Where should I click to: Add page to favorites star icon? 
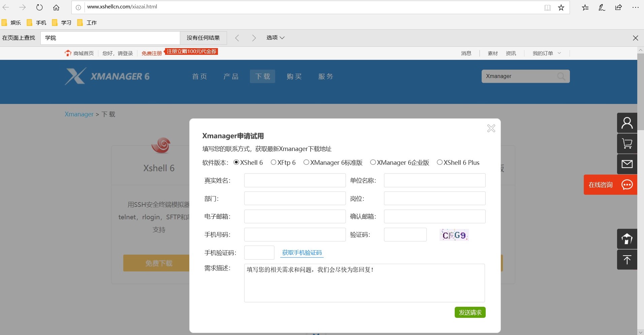point(561,7)
